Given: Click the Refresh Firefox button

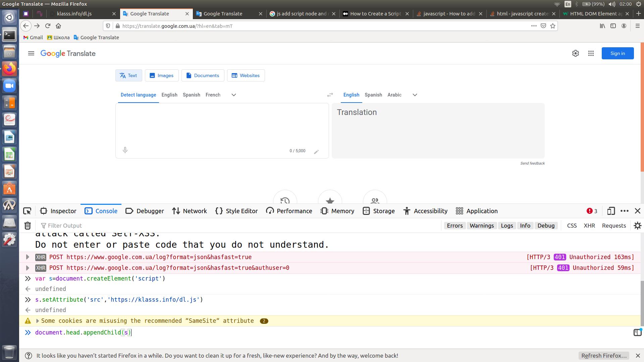Looking at the screenshot, I should point(604,356).
